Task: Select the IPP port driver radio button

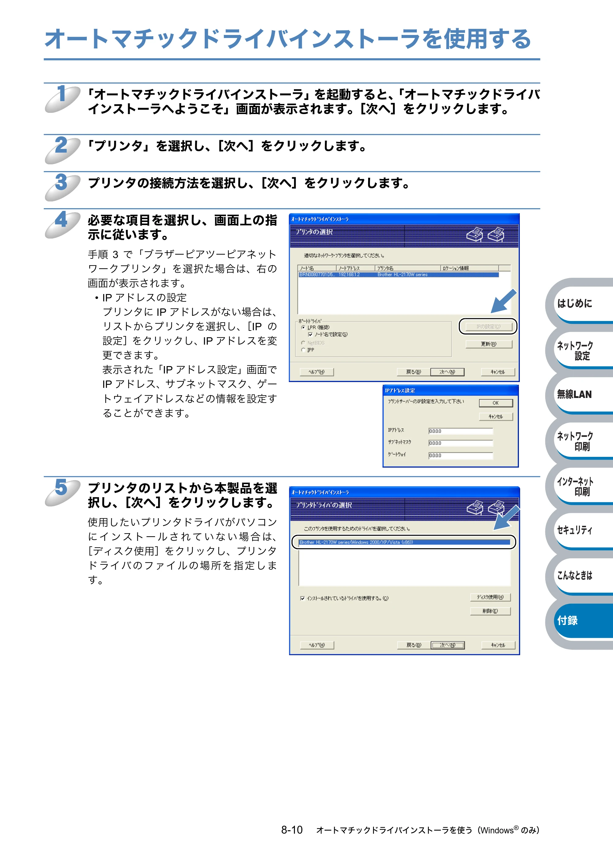Action: [303, 350]
